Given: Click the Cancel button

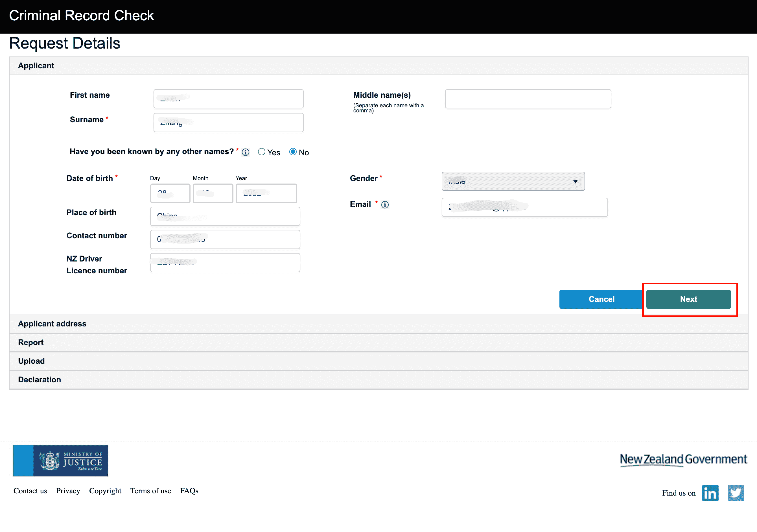Looking at the screenshot, I should (x=601, y=299).
